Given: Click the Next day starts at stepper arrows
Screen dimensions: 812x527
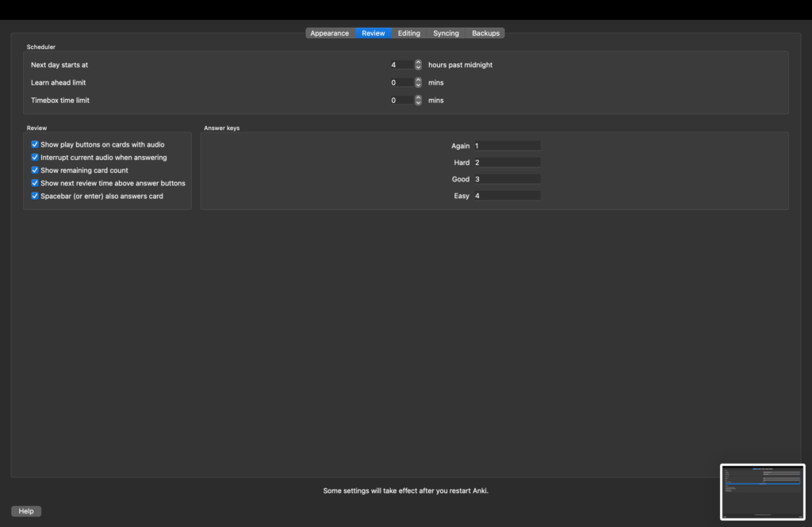Looking at the screenshot, I should tap(418, 65).
